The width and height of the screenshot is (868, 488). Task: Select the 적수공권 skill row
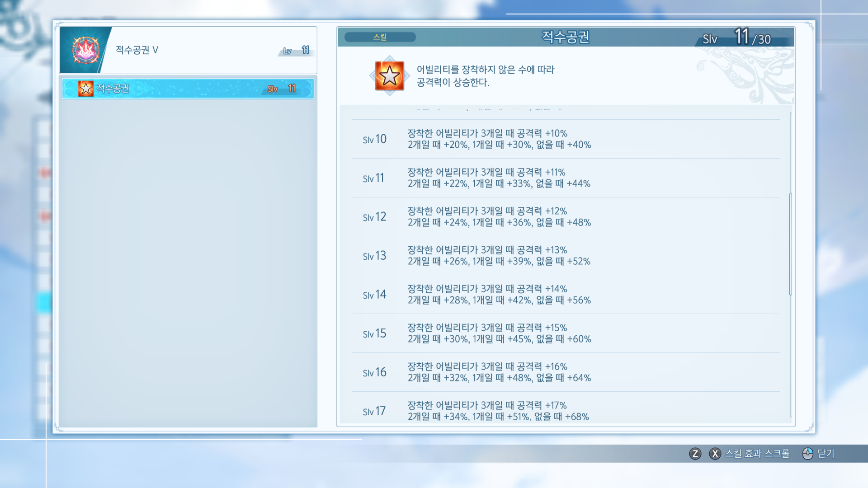[x=188, y=89]
